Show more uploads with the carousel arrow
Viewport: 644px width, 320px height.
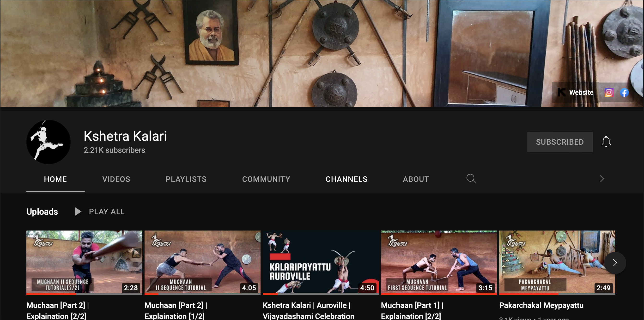click(615, 262)
